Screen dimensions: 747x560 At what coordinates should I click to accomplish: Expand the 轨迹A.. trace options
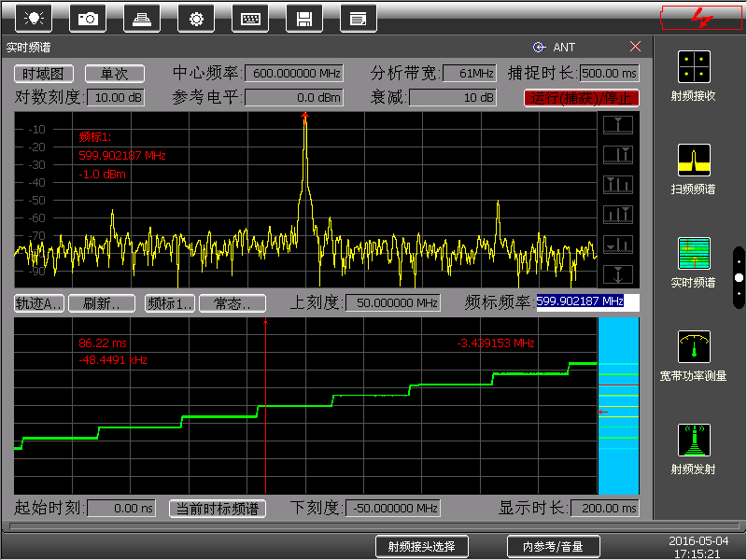click(x=39, y=303)
